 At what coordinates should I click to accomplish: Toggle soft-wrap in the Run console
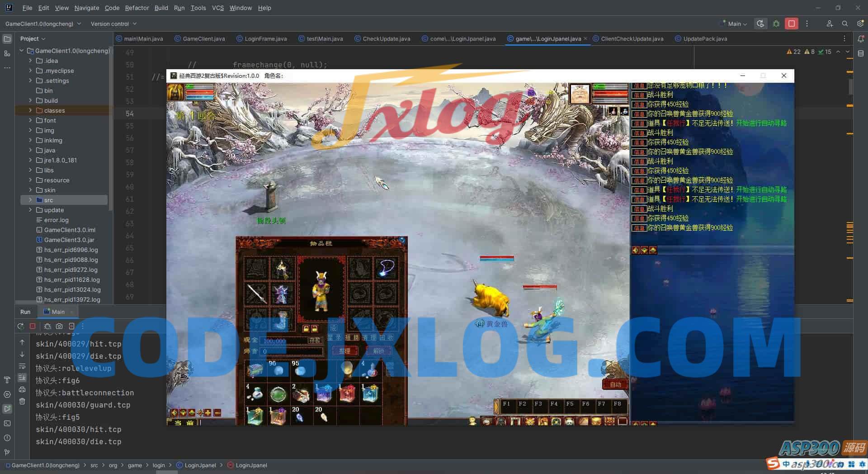pyautogui.click(x=22, y=366)
